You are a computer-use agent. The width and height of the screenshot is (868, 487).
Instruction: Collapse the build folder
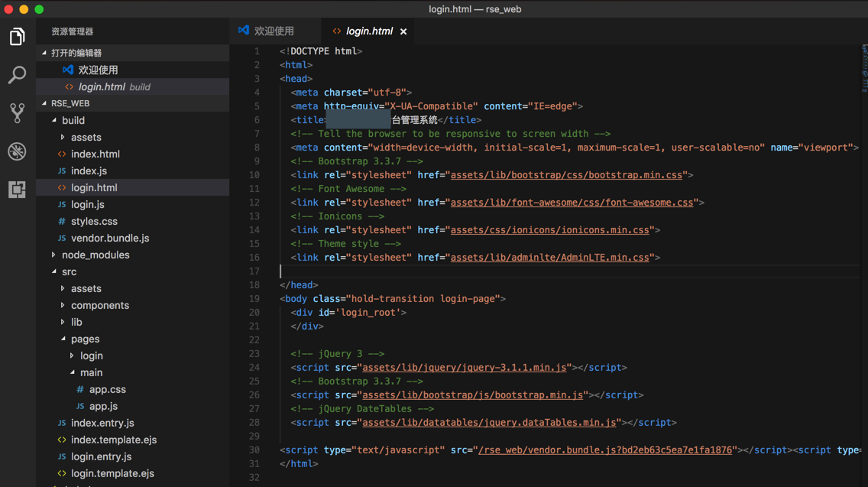click(x=73, y=120)
